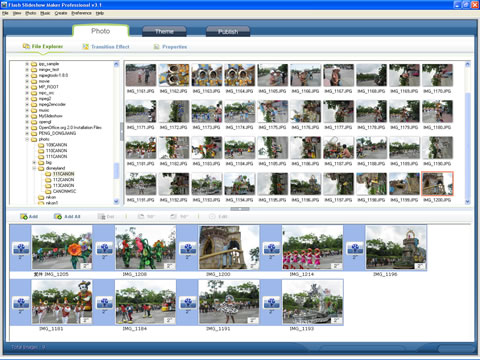Click the Add All toolbar icon
This screenshot has height=360, width=480.
click(58, 217)
